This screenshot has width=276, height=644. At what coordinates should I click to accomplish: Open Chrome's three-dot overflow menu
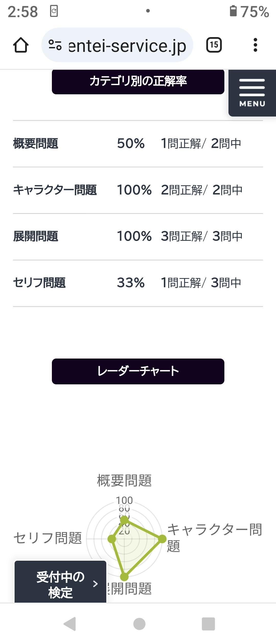255,45
